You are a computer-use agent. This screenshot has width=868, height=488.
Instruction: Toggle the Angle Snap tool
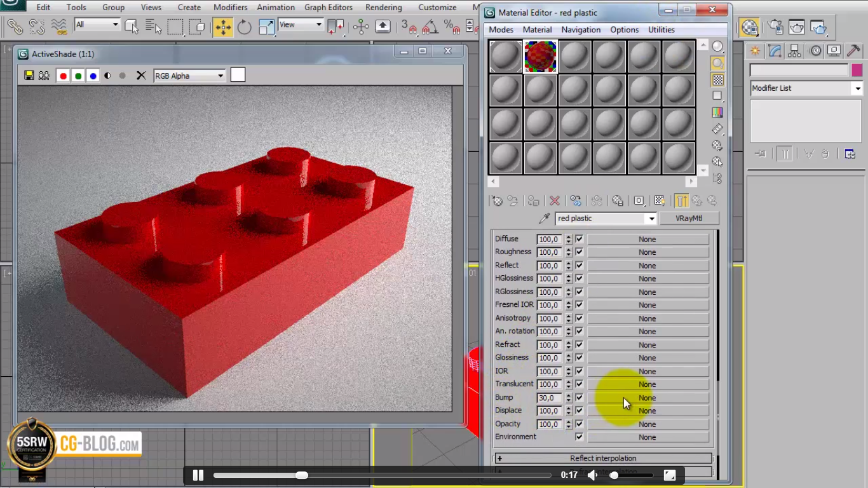[x=431, y=27]
